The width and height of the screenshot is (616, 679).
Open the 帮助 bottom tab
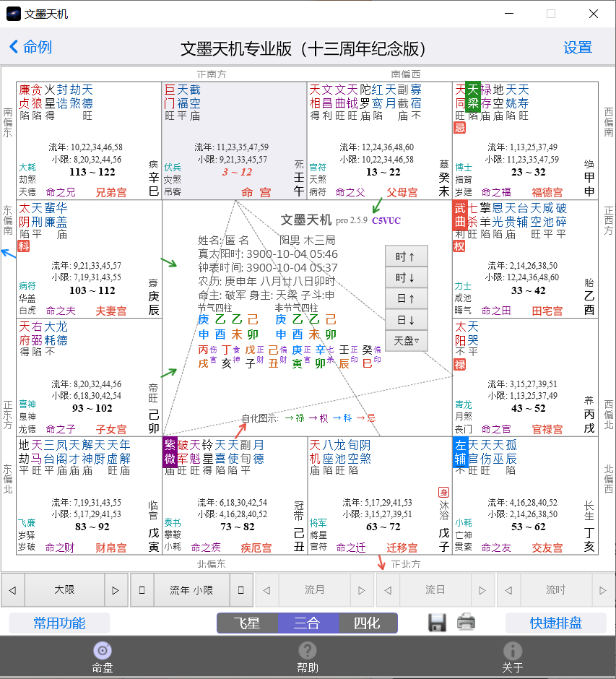308,657
